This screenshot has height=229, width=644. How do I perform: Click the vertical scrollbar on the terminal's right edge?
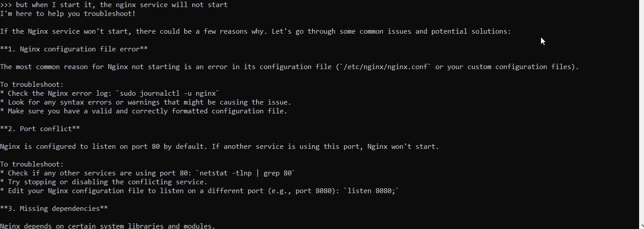click(x=641, y=114)
